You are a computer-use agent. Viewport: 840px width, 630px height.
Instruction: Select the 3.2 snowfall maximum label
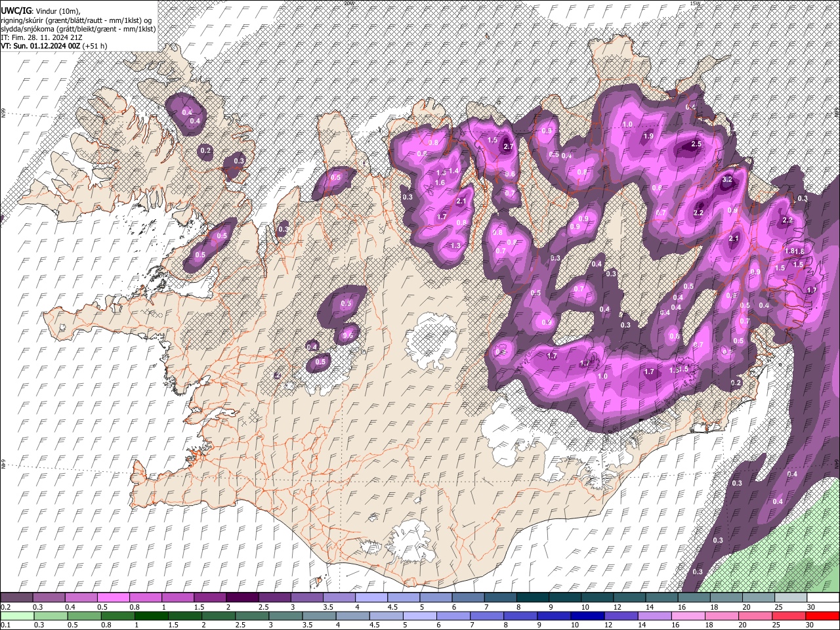[x=727, y=179]
